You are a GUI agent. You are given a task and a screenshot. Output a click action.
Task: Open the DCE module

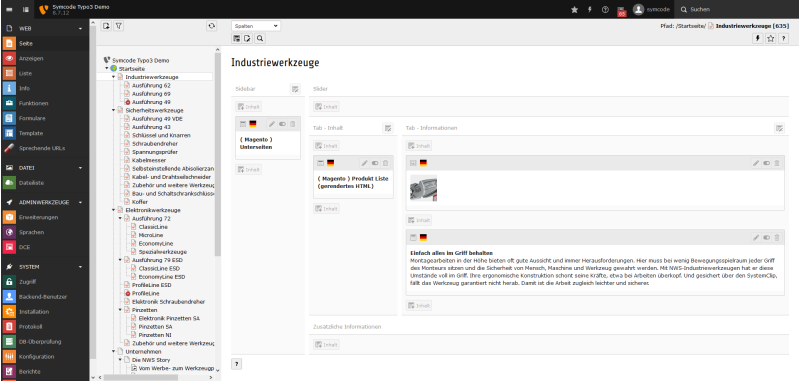(x=44, y=247)
